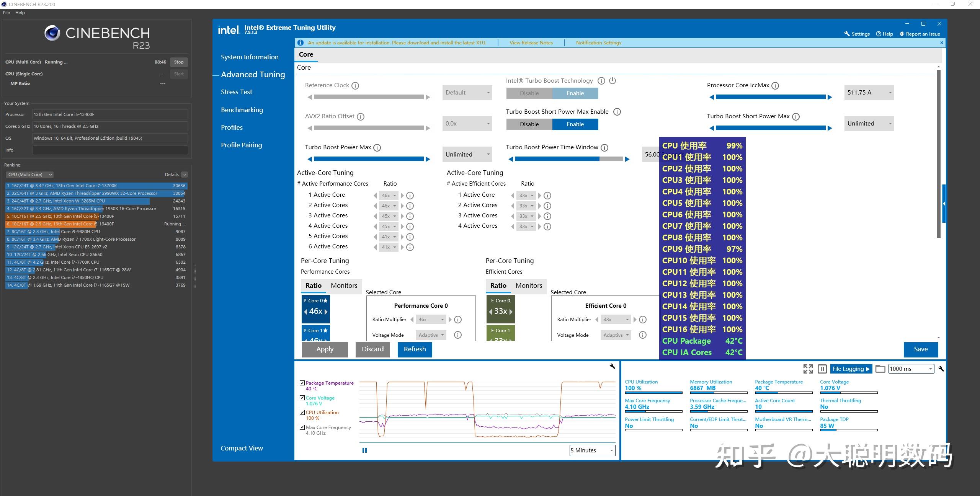Open Turbo Boost Short Power Max Unlimited dropdown

[869, 124]
